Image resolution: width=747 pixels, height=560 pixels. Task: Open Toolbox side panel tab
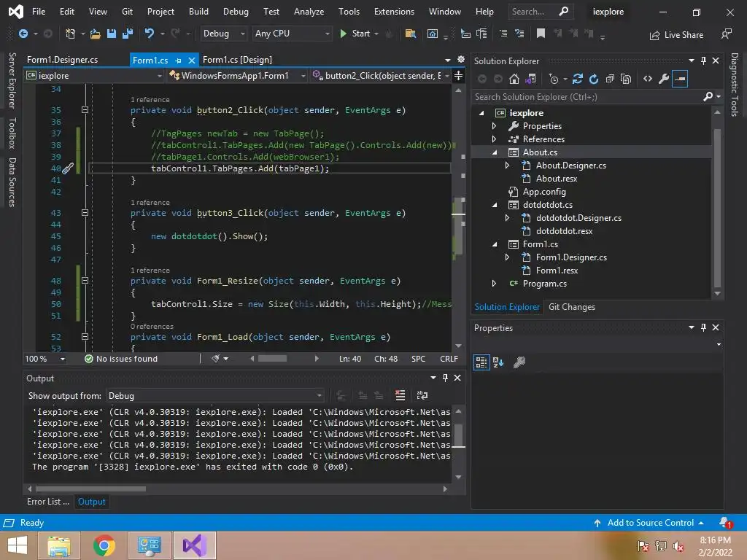click(12, 133)
